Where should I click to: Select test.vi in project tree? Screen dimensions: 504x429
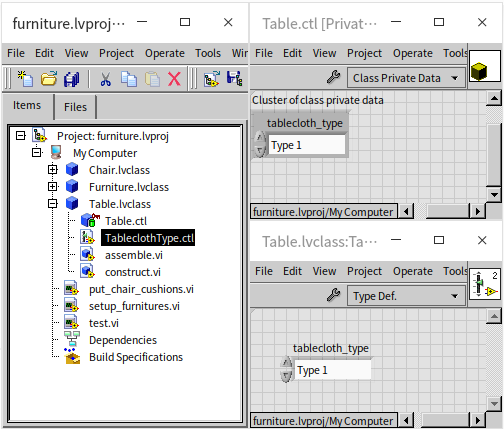[104, 323]
